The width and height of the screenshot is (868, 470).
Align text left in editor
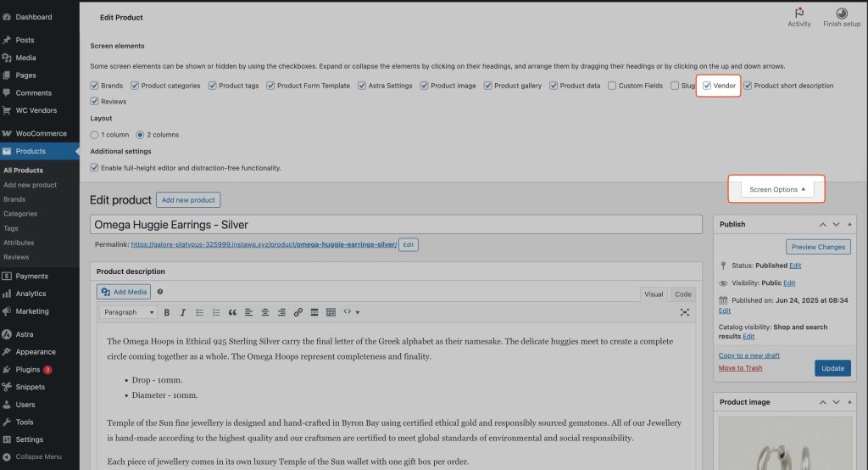[x=248, y=312]
